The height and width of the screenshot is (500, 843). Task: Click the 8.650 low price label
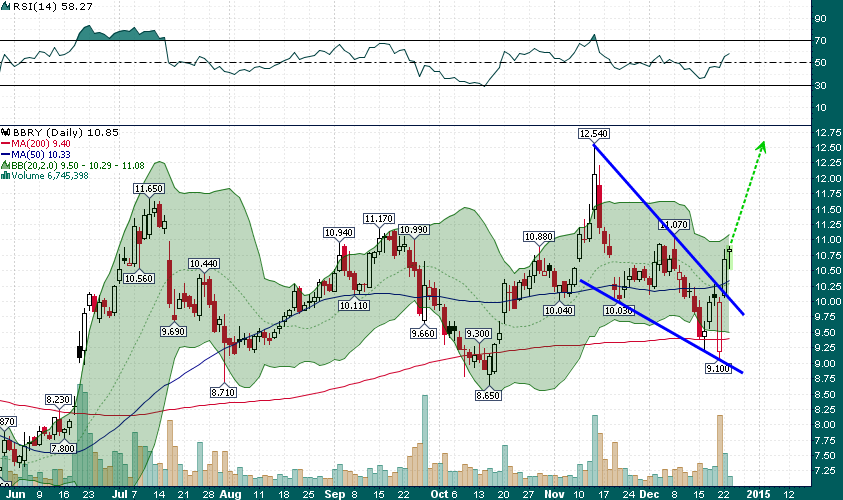[x=488, y=395]
